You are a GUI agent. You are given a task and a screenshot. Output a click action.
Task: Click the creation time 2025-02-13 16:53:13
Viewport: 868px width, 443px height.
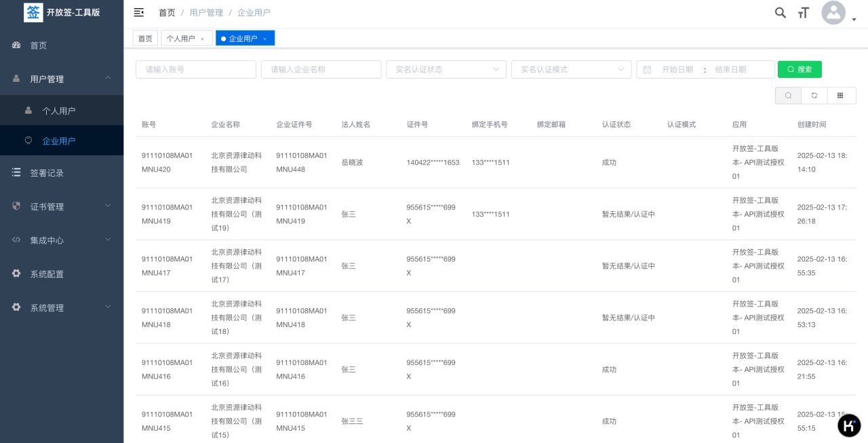(x=822, y=318)
